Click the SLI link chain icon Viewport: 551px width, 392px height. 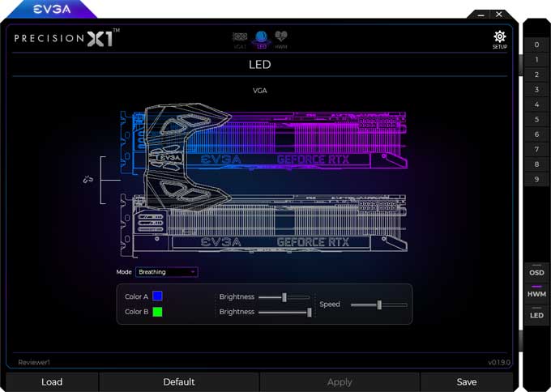pyautogui.click(x=88, y=180)
